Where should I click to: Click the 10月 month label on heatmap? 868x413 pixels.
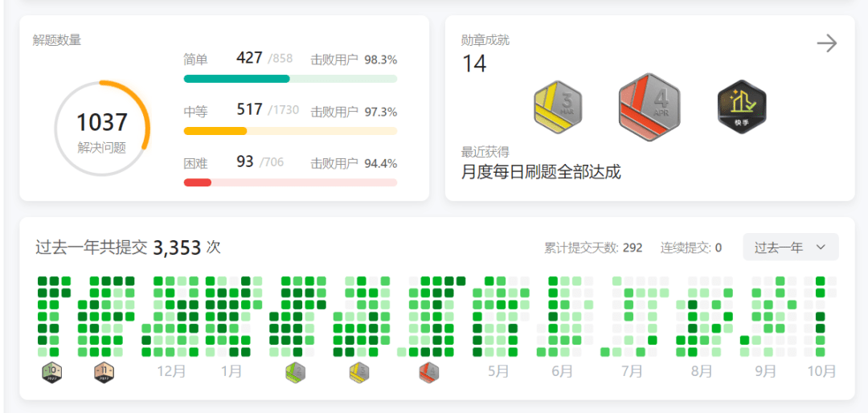(821, 371)
